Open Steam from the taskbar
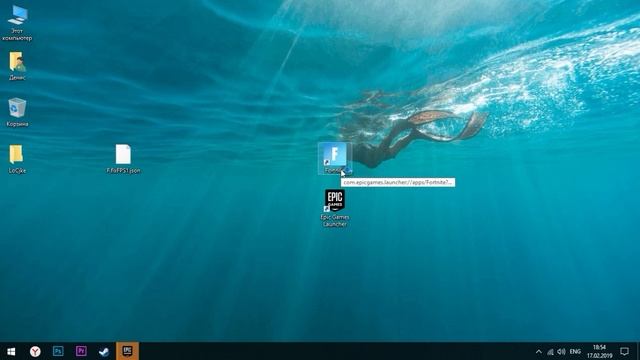The height and width of the screenshot is (360, 640). click(x=104, y=351)
